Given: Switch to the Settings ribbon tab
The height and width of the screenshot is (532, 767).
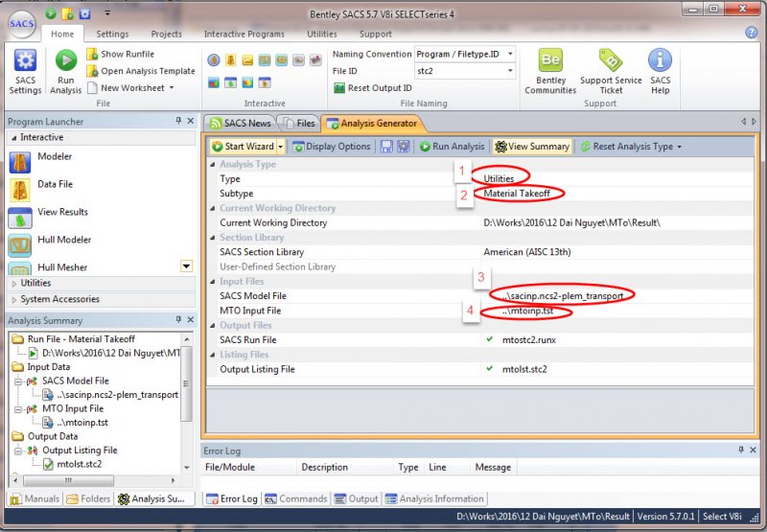Looking at the screenshot, I should tap(112, 34).
